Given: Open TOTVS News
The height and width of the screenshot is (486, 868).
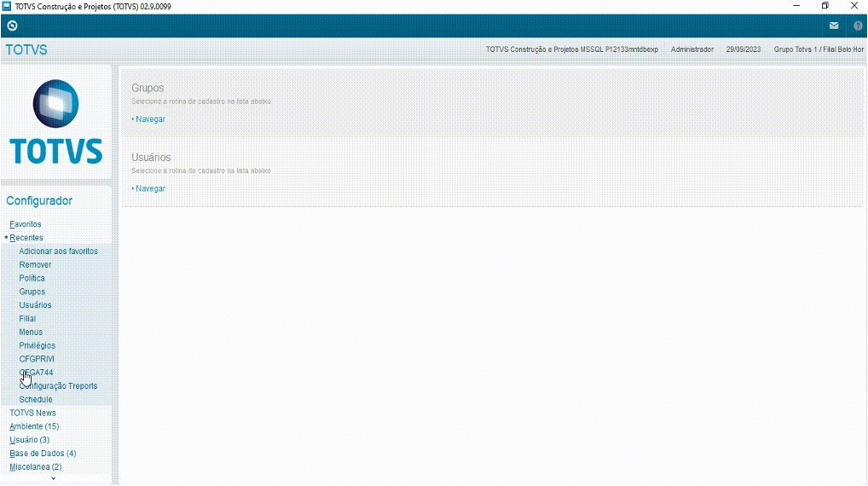Looking at the screenshot, I should pyautogui.click(x=32, y=413).
